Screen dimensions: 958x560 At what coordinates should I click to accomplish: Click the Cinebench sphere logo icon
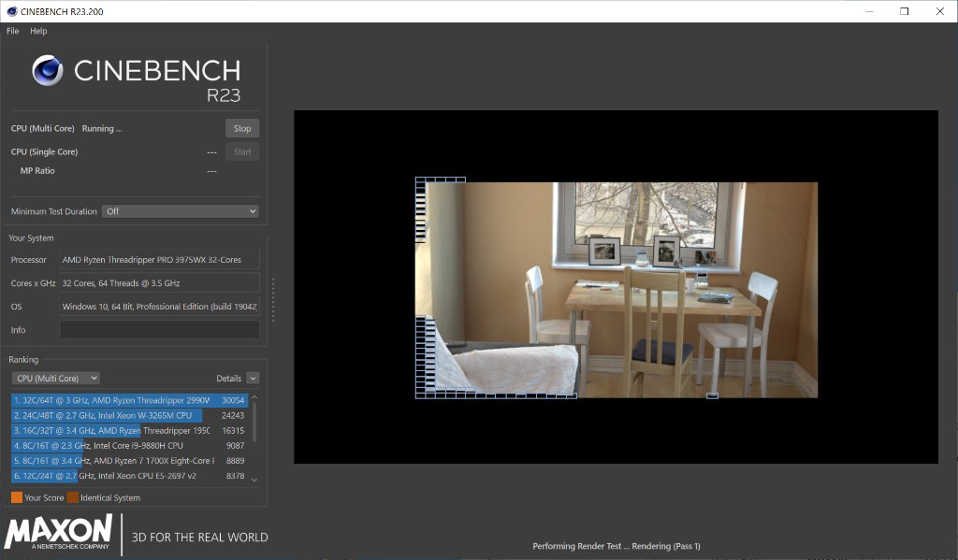tap(47, 71)
